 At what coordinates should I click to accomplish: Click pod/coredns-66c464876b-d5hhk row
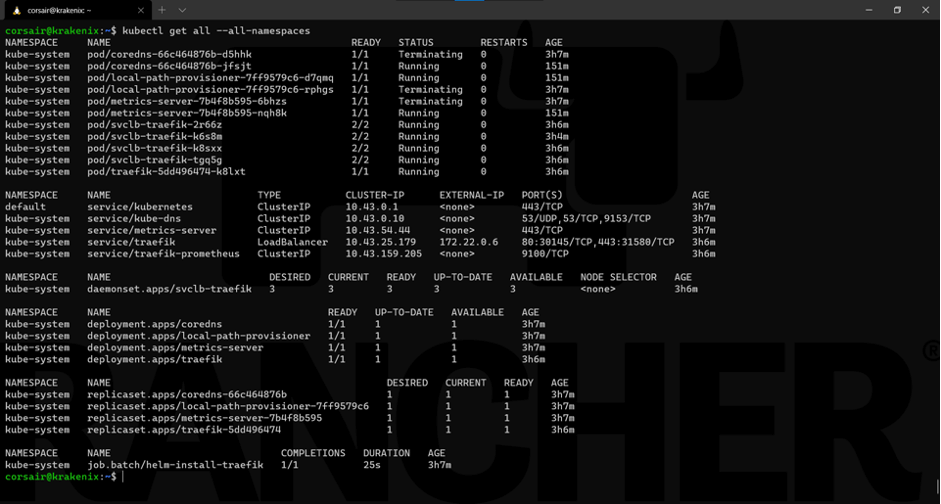287,55
